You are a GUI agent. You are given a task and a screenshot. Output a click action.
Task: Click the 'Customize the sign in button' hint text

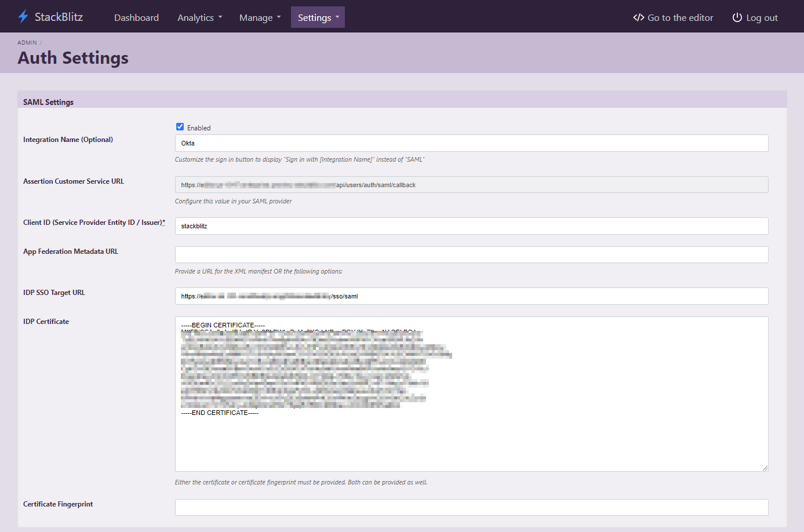tap(300, 159)
